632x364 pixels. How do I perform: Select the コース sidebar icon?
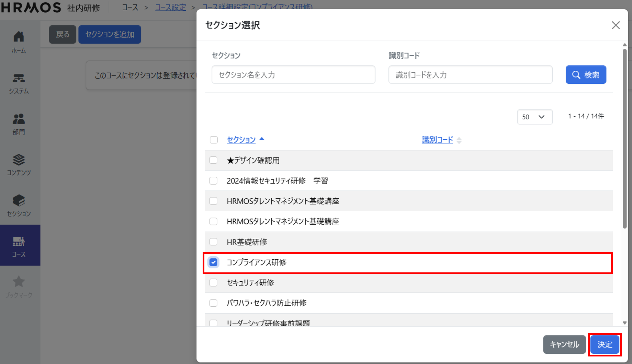(19, 242)
